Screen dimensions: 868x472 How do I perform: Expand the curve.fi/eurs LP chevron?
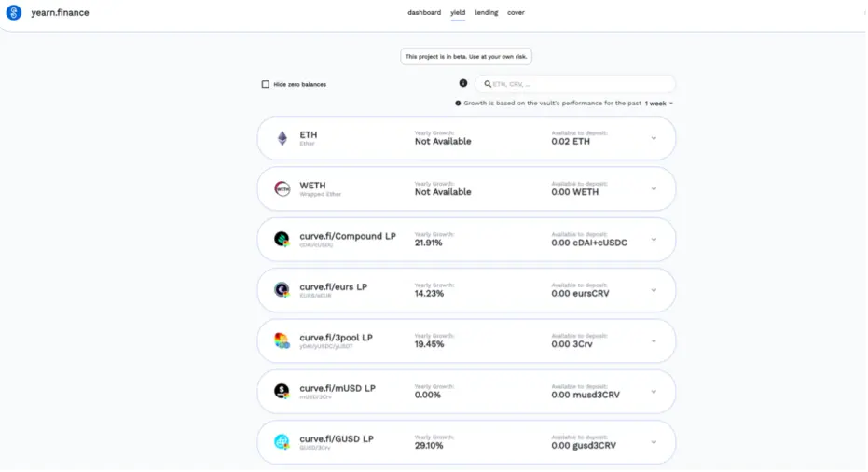(654, 290)
